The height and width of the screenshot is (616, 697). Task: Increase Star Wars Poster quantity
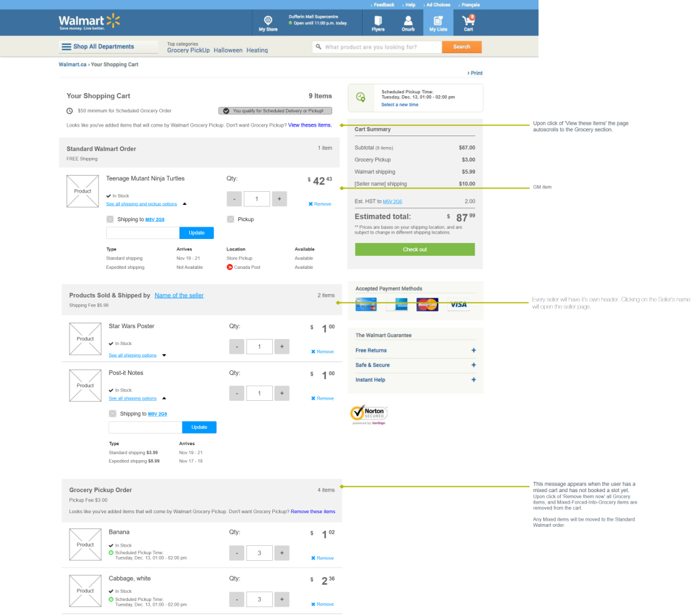pos(282,346)
